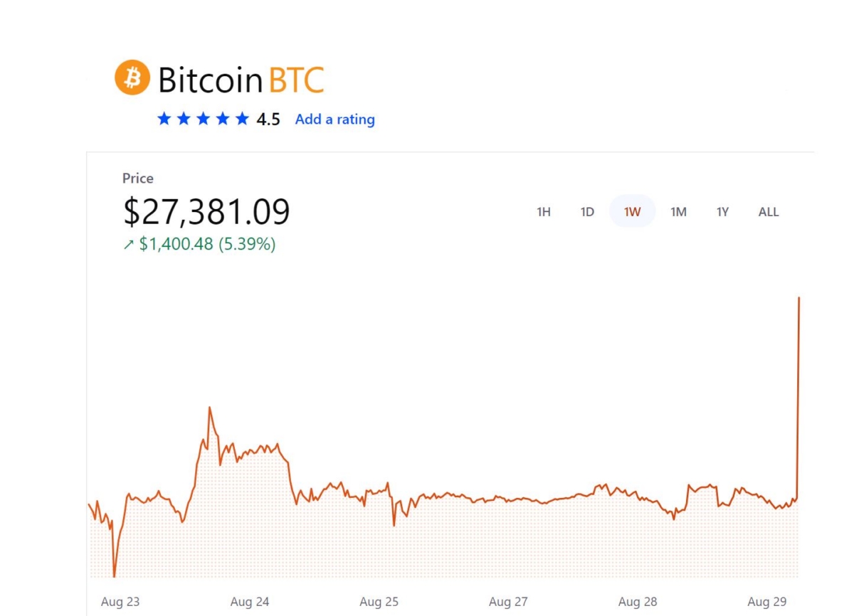Click the upward trend arrow icon
This screenshot has height=616, width=854.
[127, 245]
